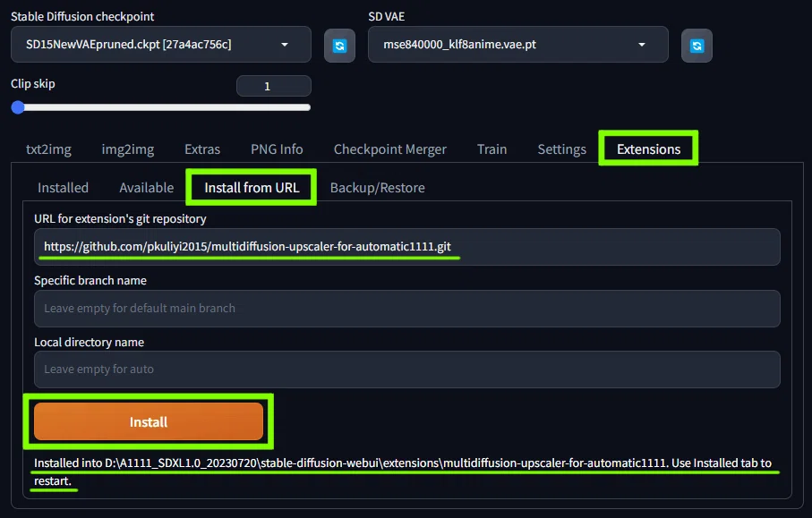This screenshot has width=812, height=518.
Task: Click the Clip skip slider handle
Action: click(18, 107)
